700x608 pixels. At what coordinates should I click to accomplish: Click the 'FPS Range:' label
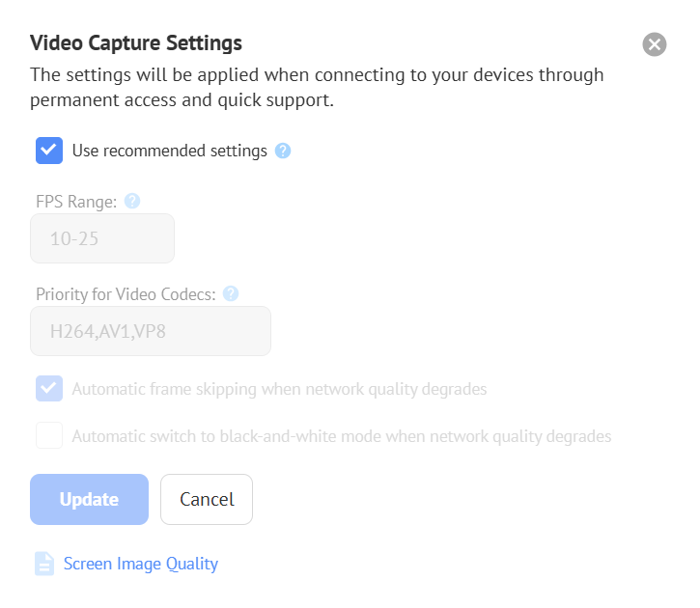tap(76, 202)
